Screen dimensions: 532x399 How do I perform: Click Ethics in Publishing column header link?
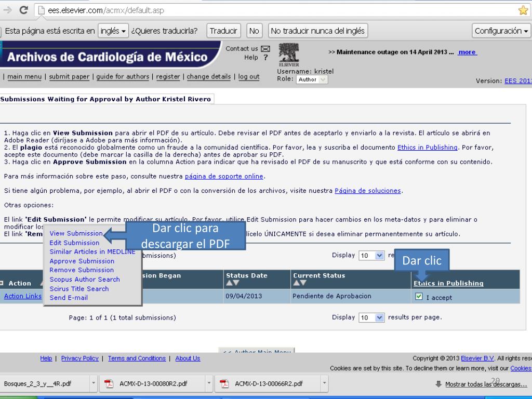click(x=448, y=283)
